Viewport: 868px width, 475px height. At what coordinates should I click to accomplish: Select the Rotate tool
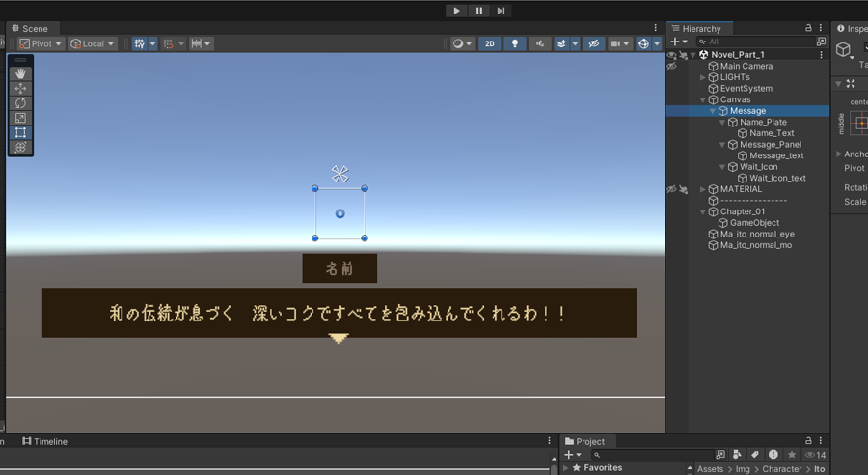click(21, 103)
